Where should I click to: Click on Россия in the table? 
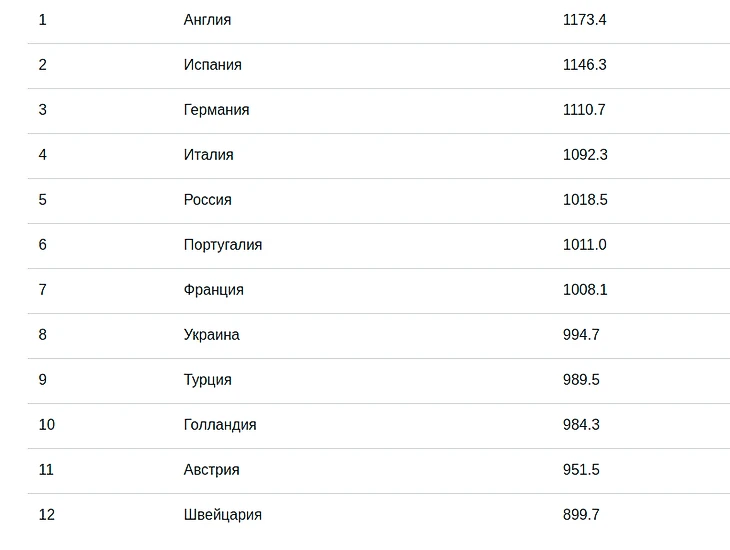207,200
